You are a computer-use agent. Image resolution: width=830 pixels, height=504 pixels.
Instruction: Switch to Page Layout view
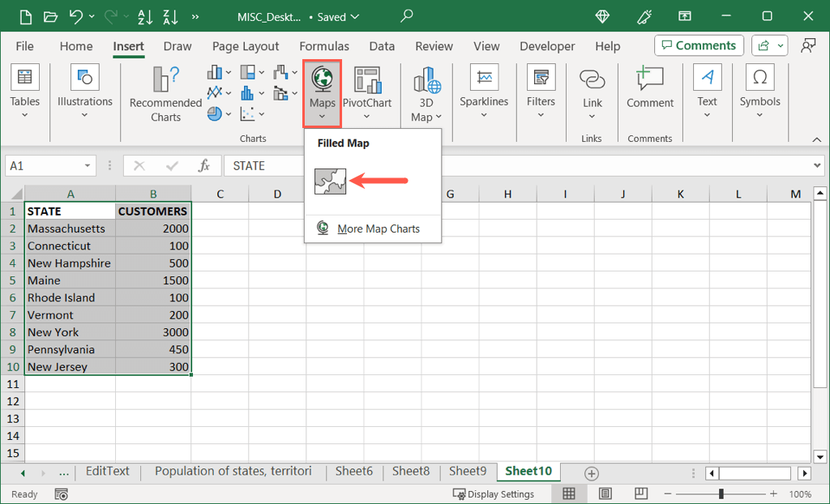(x=605, y=493)
